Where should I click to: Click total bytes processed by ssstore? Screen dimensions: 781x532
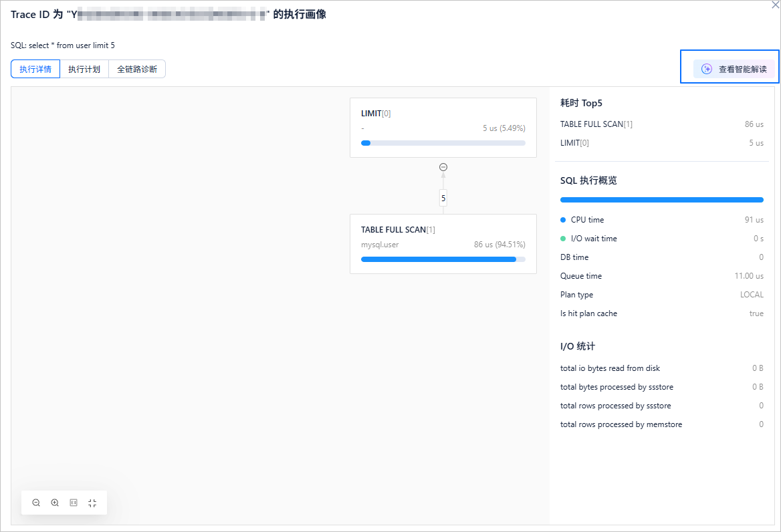[x=617, y=387]
